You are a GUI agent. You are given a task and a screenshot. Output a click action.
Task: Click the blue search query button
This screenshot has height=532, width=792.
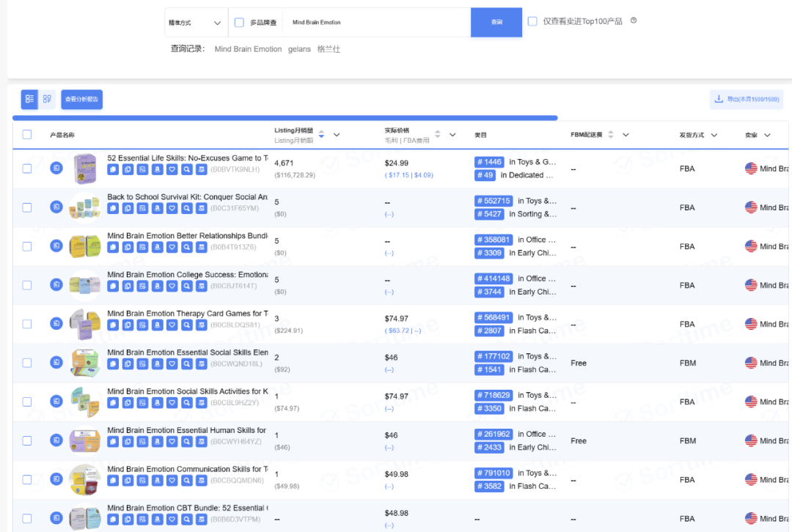[496, 22]
